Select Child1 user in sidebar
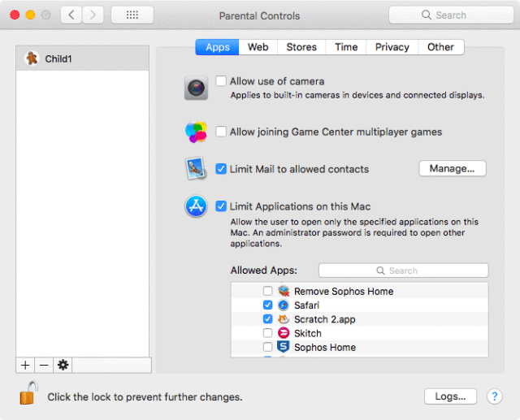The image size is (520, 420). [x=83, y=58]
